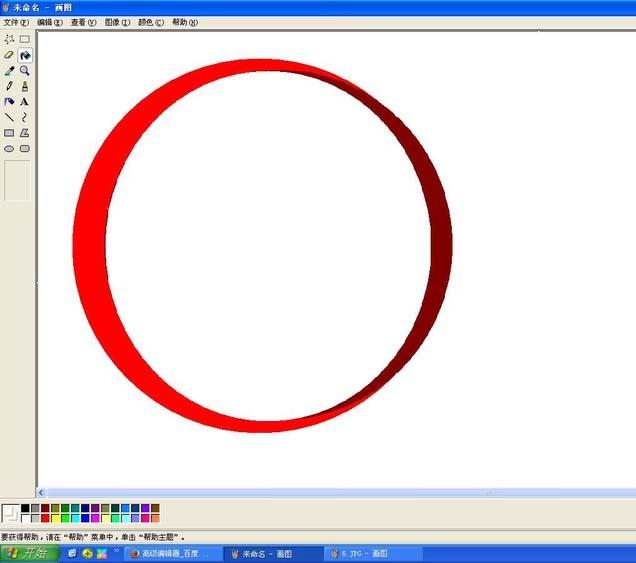Image resolution: width=636 pixels, height=563 pixels.
Task: Choose the Pick Color eyedropper tool
Action: [9, 71]
